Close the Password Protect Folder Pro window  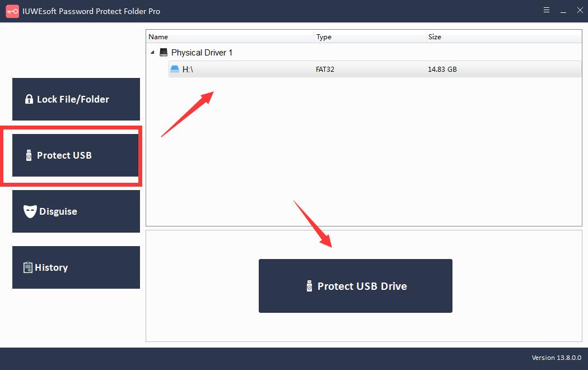pyautogui.click(x=580, y=10)
